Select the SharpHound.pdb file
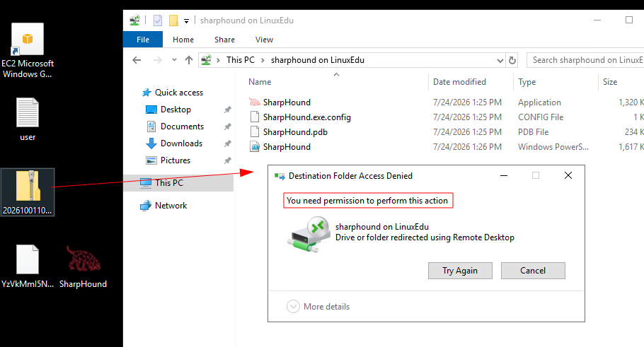 pyautogui.click(x=295, y=131)
